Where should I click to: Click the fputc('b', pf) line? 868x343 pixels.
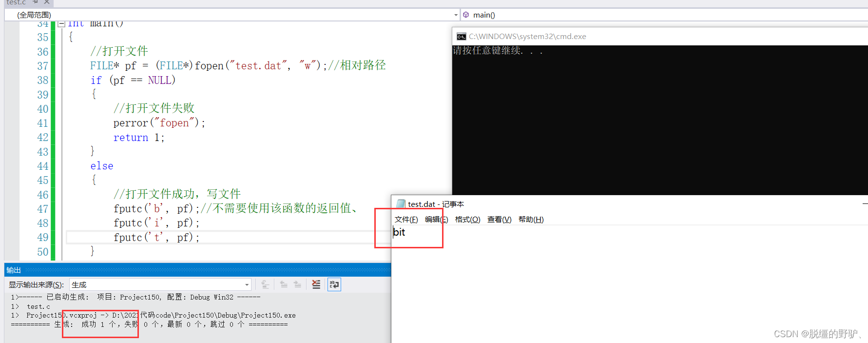pos(156,209)
